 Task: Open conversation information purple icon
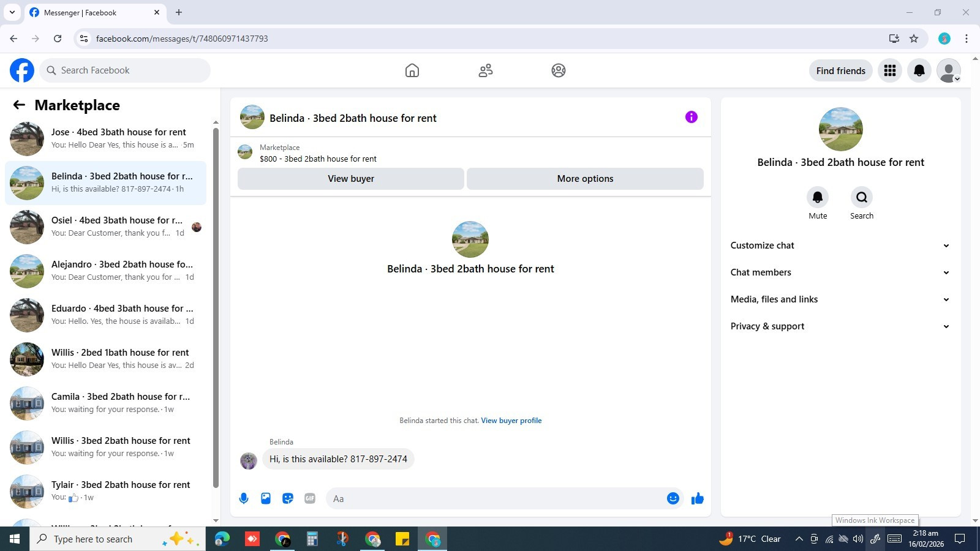coord(692,117)
